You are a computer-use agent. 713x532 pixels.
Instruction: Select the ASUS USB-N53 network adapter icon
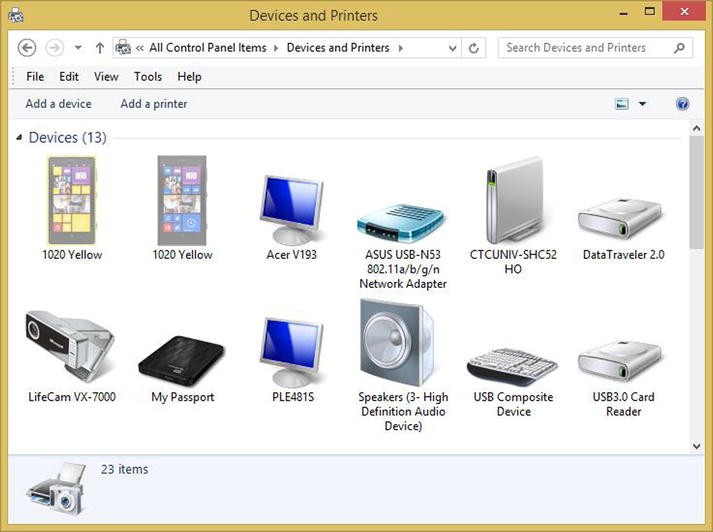401,223
